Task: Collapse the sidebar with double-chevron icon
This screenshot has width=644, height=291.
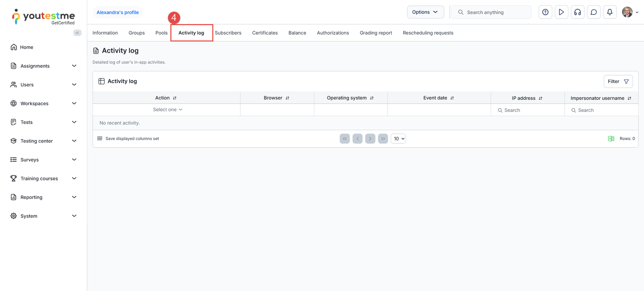Action: click(x=77, y=33)
